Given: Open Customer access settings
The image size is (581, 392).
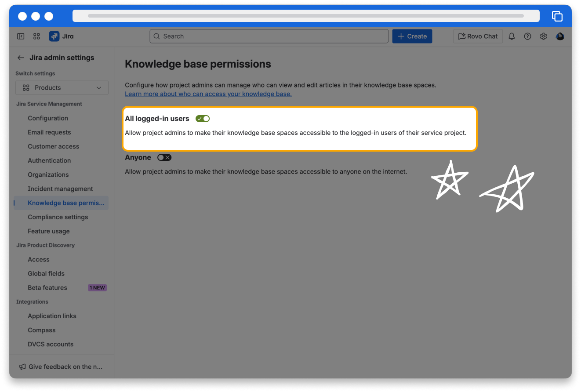Looking at the screenshot, I should [x=54, y=146].
